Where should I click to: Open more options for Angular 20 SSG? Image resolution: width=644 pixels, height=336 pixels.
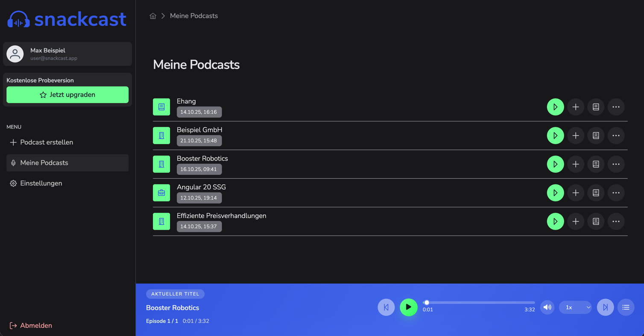click(x=616, y=192)
